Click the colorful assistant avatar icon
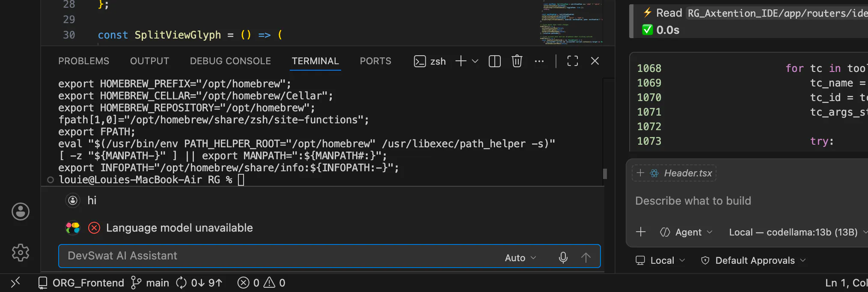 point(73,228)
